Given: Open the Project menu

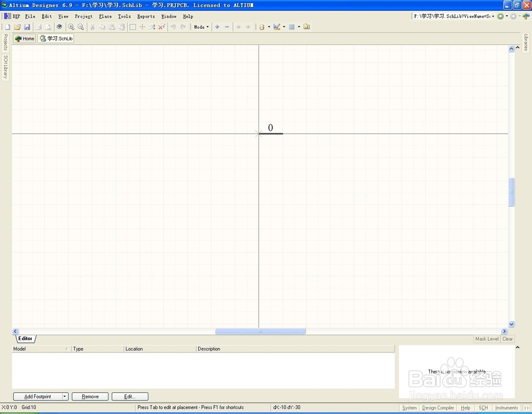Looking at the screenshot, I should tap(84, 16).
